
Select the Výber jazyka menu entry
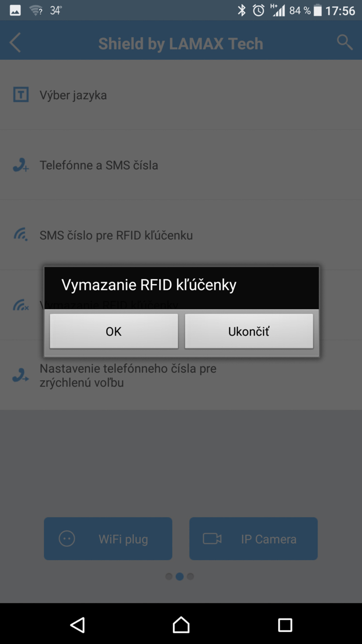pyautogui.click(x=181, y=95)
